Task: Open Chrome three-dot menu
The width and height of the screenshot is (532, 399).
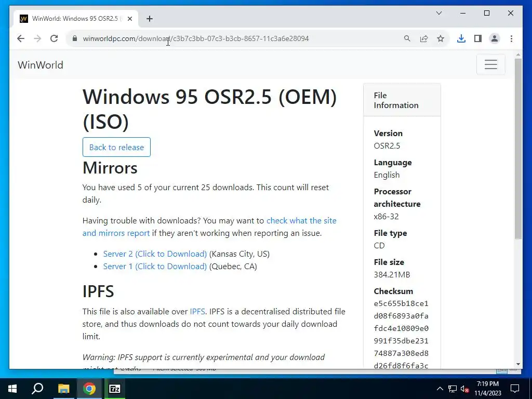Action: [x=511, y=38]
